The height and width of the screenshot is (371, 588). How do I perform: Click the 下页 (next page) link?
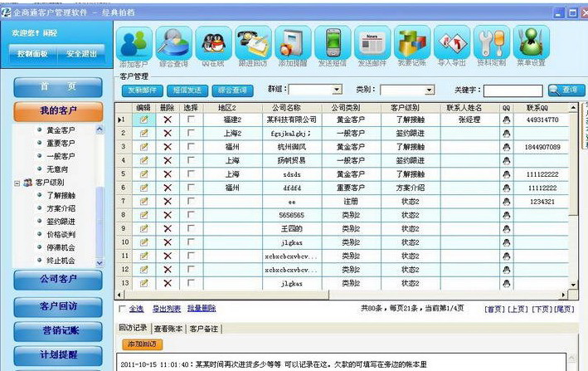pos(541,309)
